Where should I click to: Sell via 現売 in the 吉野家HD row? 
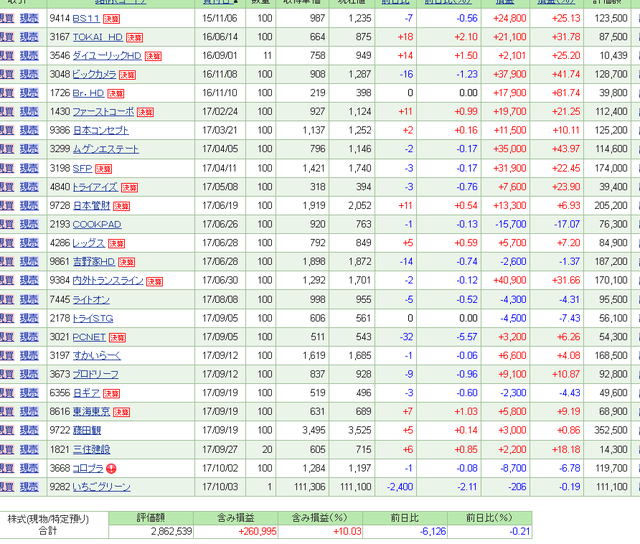29,262
